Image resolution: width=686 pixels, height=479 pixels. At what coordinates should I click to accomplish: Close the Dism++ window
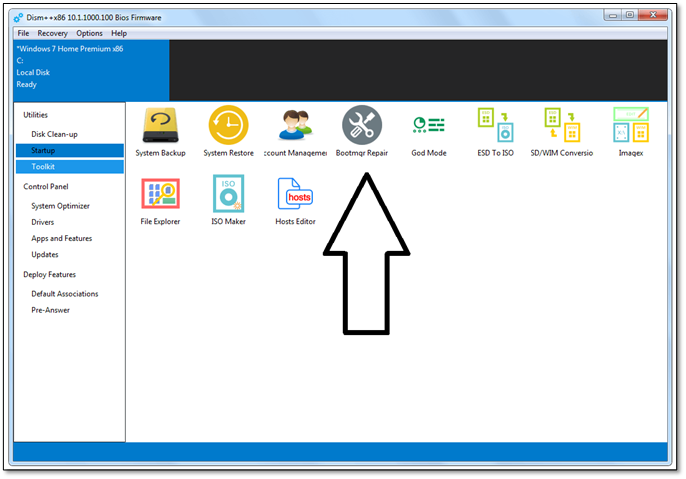(x=653, y=15)
